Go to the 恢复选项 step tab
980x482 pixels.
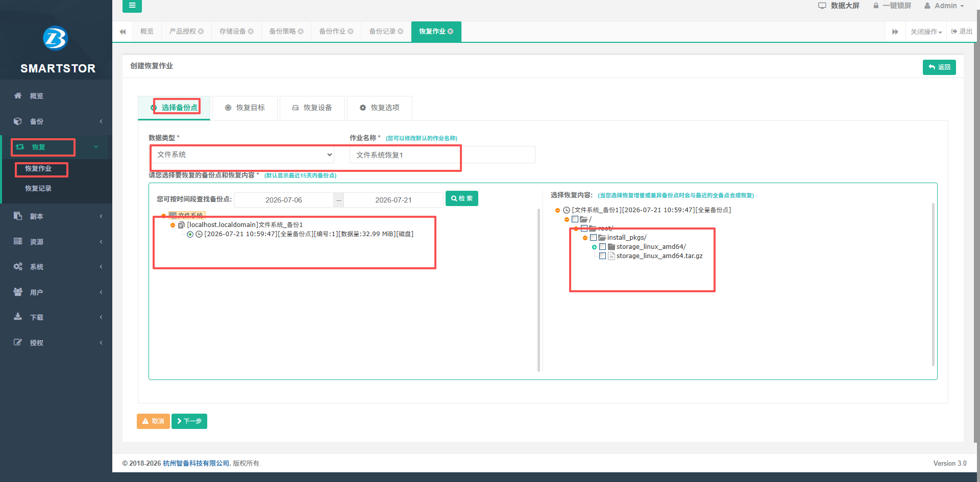pyautogui.click(x=380, y=108)
